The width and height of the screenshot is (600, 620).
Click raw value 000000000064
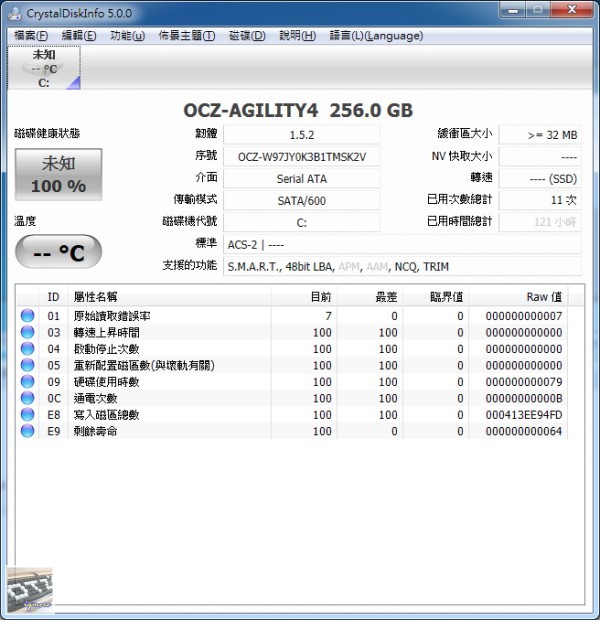tap(524, 431)
